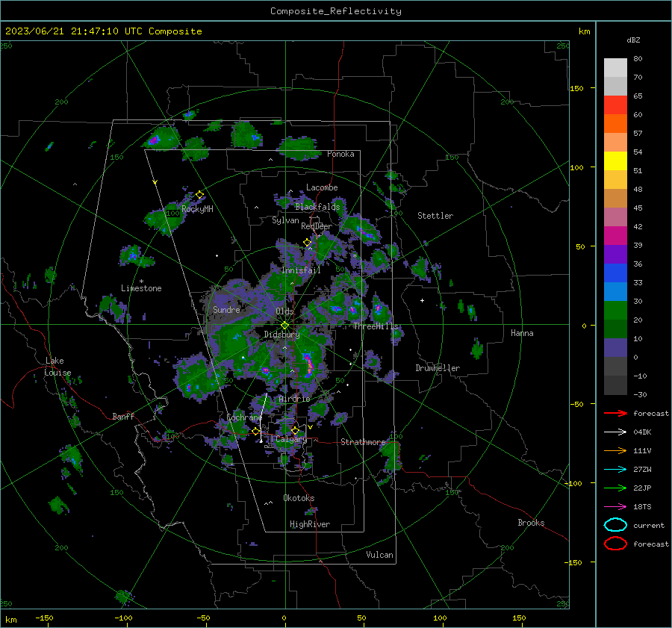Viewport: 672px width, 628px height.
Task: Click the Hanna town label
Action: point(522,333)
